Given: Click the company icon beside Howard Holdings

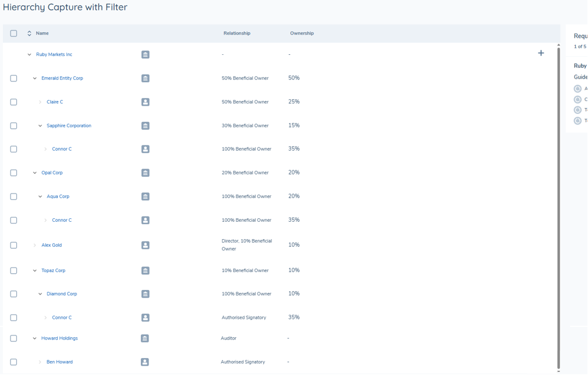Looking at the screenshot, I should coord(145,338).
